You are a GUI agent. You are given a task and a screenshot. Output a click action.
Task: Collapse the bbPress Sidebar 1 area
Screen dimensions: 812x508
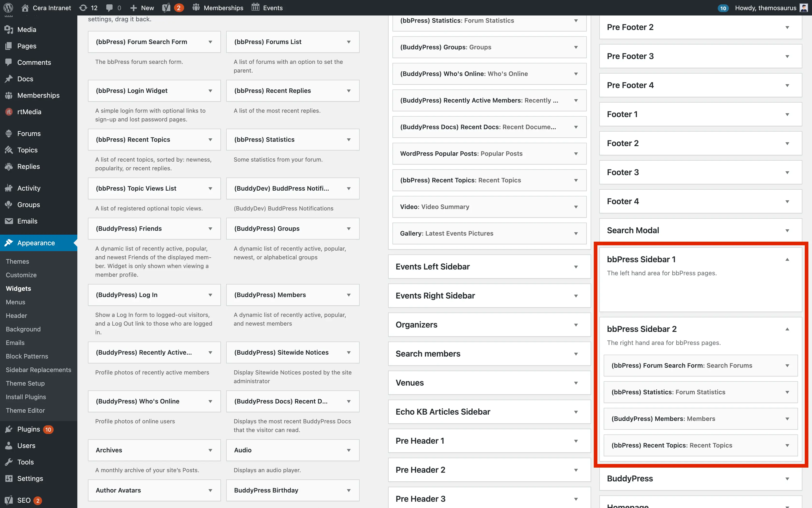click(787, 259)
